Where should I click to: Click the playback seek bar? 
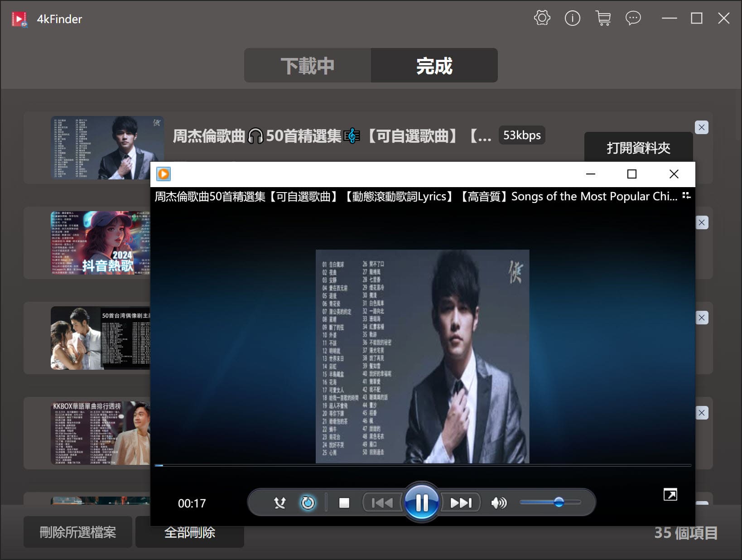click(422, 465)
